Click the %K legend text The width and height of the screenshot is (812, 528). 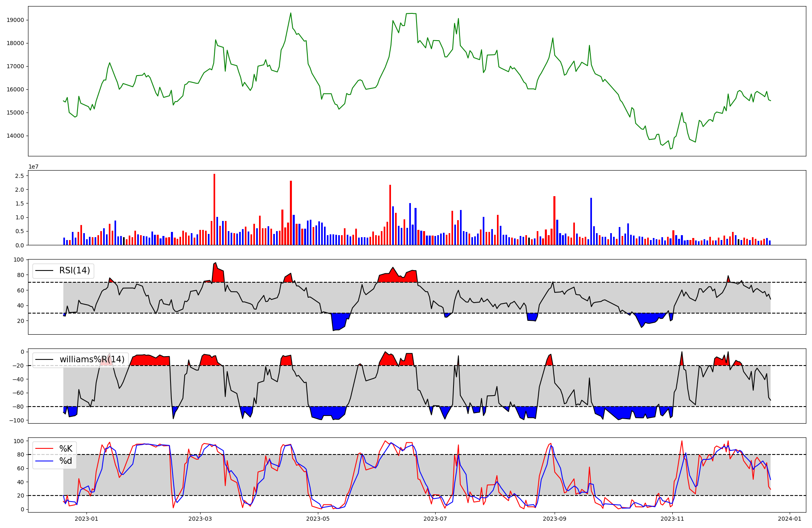pos(66,449)
